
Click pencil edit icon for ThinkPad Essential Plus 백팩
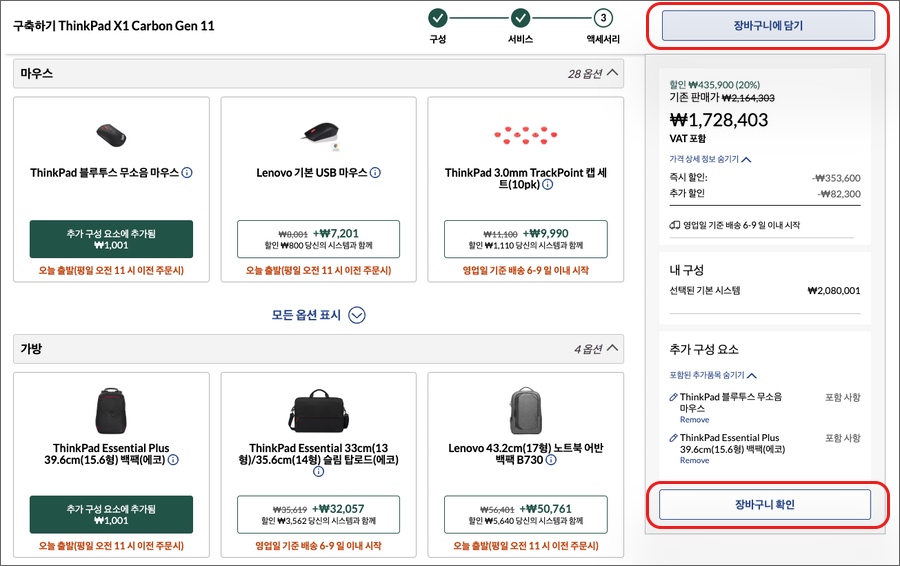pyautogui.click(x=673, y=437)
